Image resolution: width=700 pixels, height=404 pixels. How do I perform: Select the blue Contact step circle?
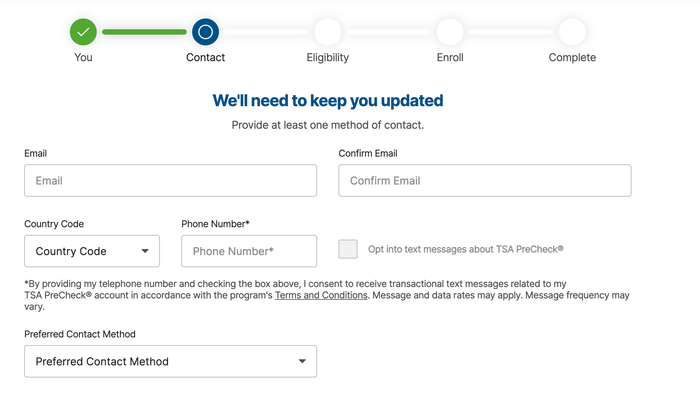click(205, 32)
